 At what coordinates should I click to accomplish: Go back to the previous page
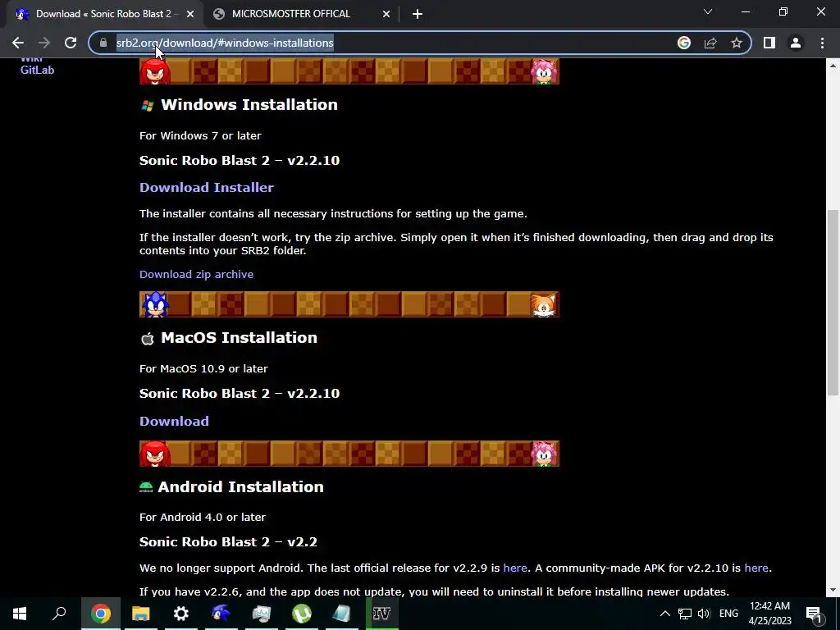click(x=18, y=43)
